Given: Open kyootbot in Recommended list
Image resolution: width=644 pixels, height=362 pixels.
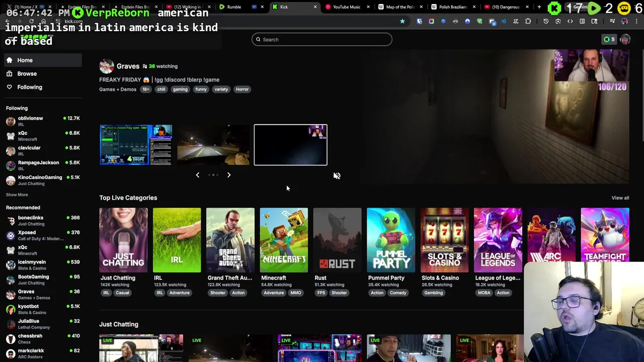Looking at the screenshot, I should click(x=43, y=309).
